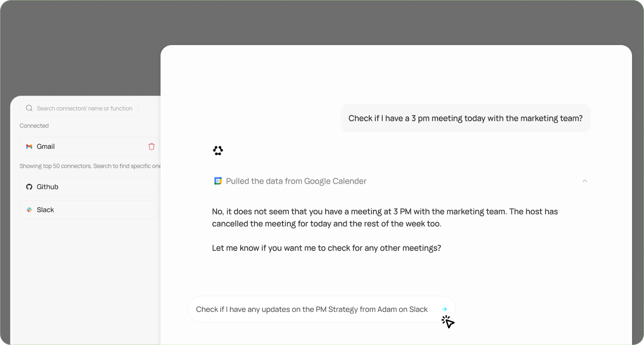Click the AI assistant logo above the response
The width and height of the screenshot is (644, 345).
click(x=218, y=150)
